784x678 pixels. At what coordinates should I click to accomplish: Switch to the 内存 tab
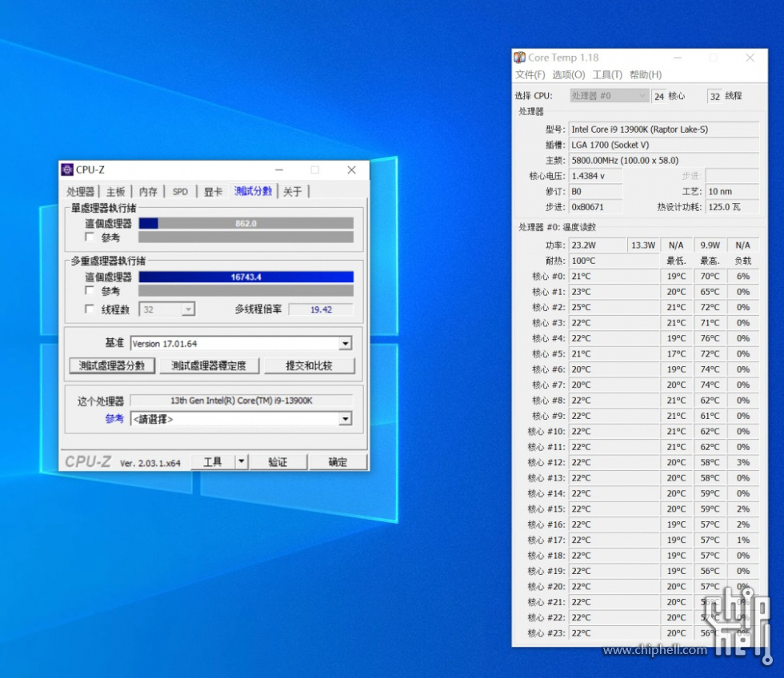pos(148,191)
